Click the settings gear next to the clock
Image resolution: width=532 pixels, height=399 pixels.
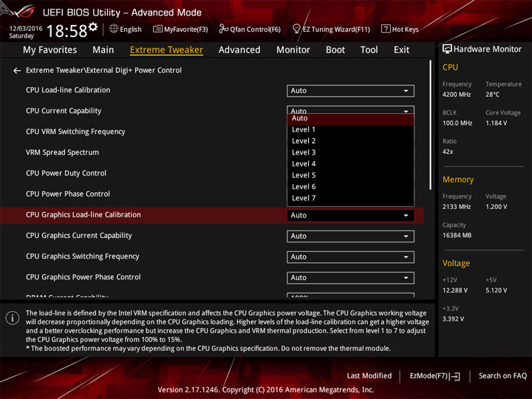(x=93, y=27)
